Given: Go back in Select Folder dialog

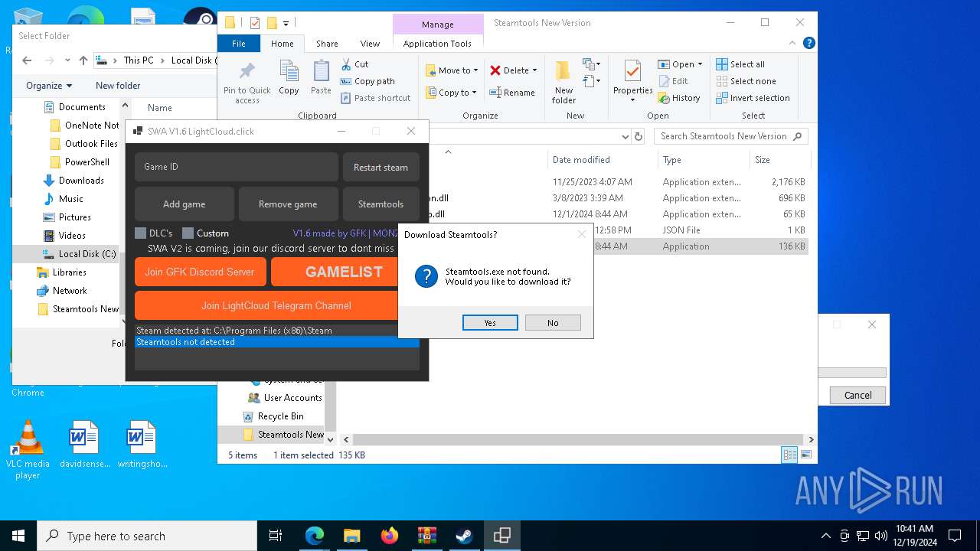Looking at the screenshot, I should [27, 60].
